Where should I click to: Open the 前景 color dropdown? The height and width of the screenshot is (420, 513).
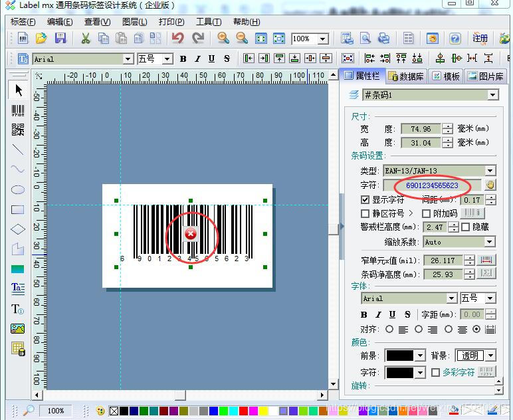click(420, 356)
